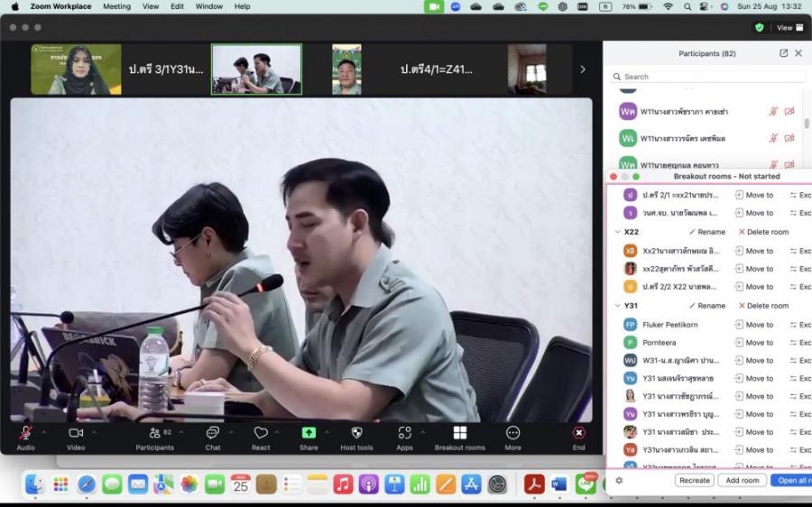Screen dimensions: 812x507
Task: Collapse the Y31 breakout room
Action: 617,306
